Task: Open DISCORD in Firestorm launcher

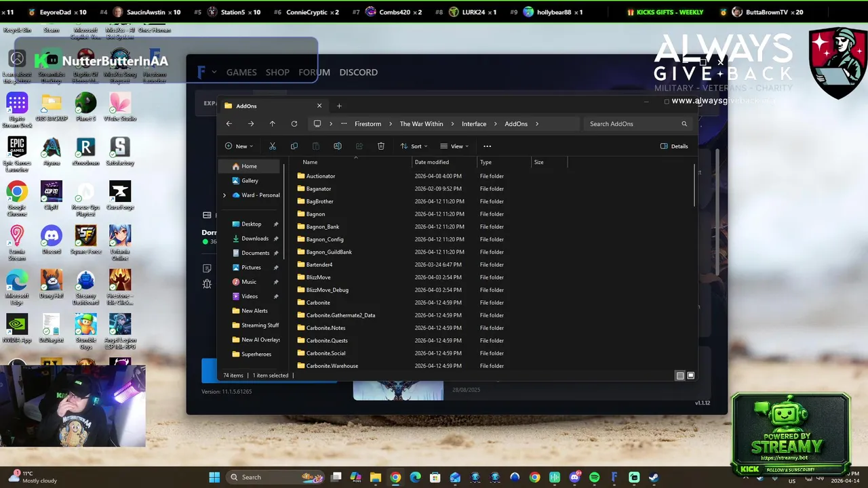Action: click(358, 72)
